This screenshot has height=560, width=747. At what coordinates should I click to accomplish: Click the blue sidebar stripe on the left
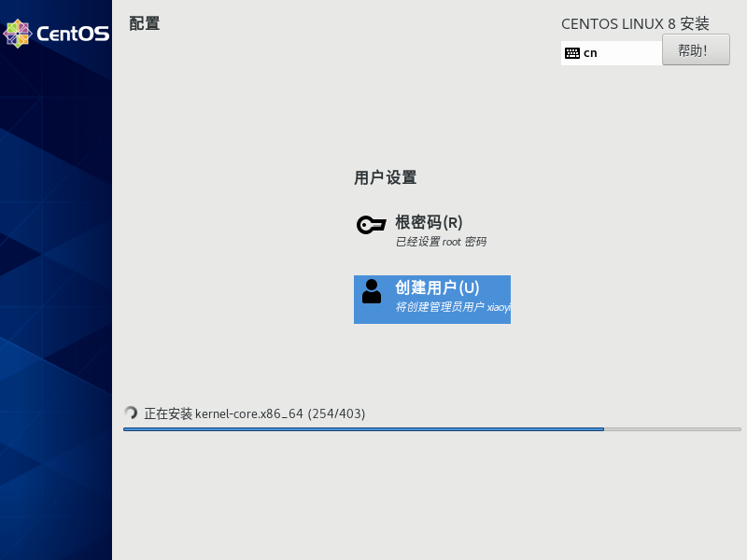(56, 280)
